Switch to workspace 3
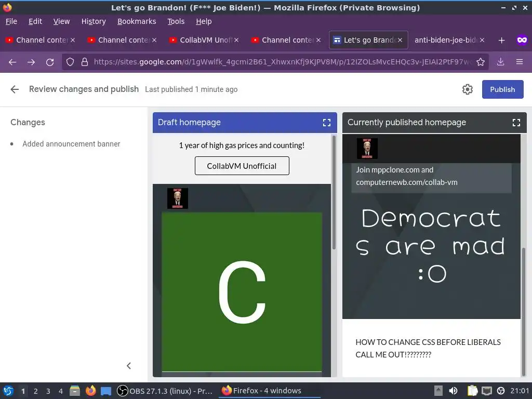This screenshot has width=532, height=399. [48, 391]
